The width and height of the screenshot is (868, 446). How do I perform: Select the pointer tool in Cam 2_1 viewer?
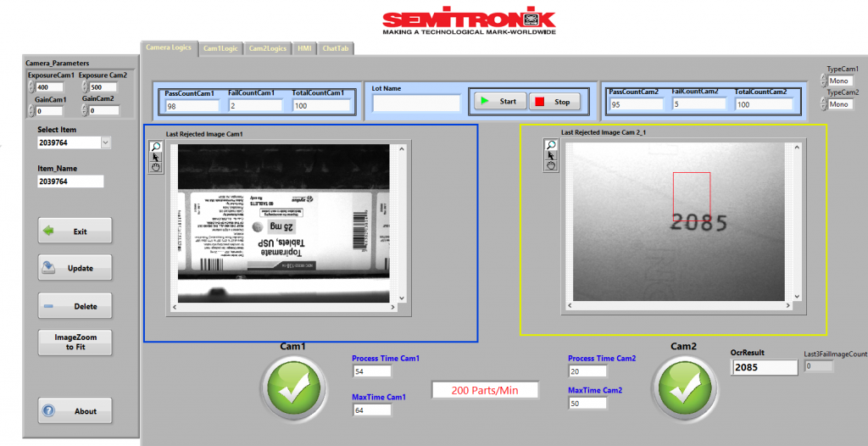(x=551, y=155)
